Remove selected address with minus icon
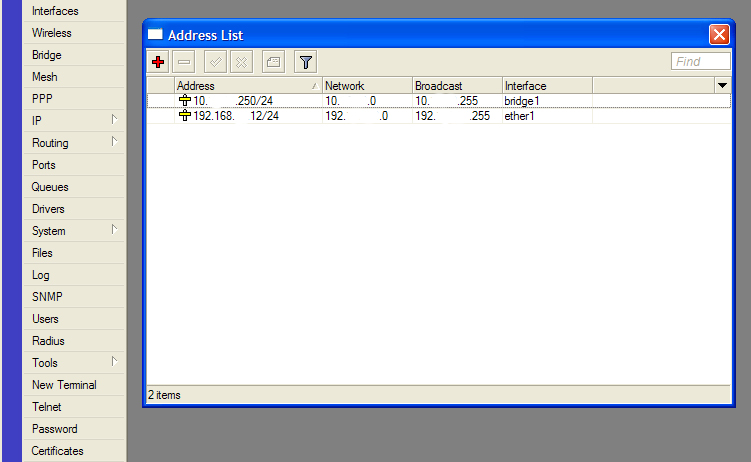 click(184, 62)
